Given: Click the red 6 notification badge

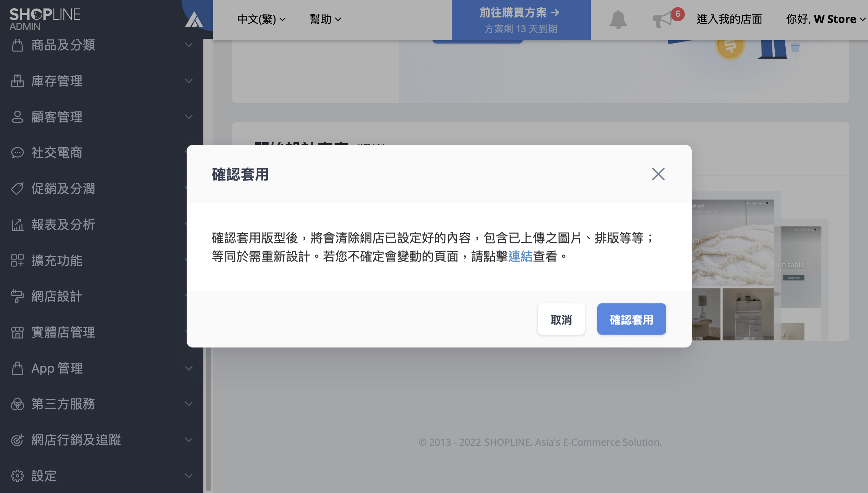Looking at the screenshot, I should point(678,14).
